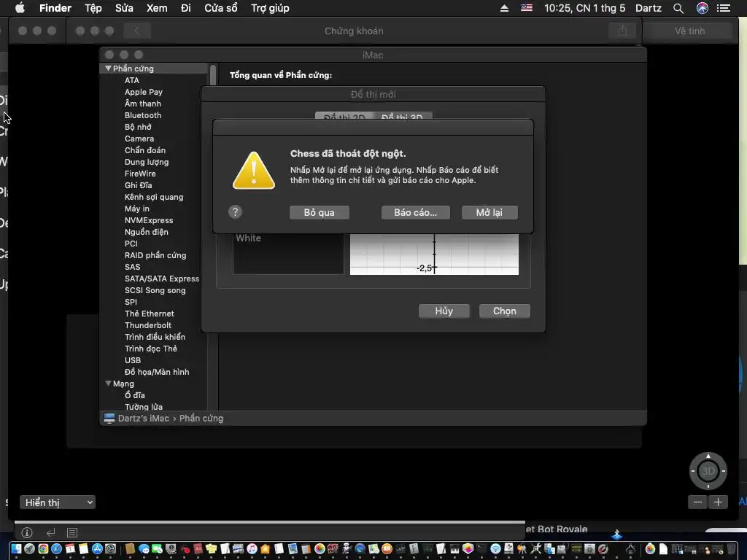Click the minus zoom-out button
747x560 pixels.
697,502
